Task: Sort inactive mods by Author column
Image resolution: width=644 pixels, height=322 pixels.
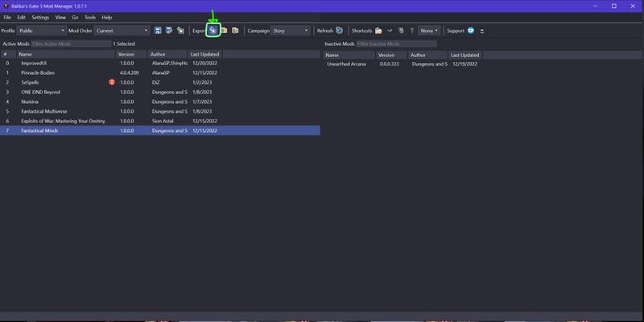Action: [428, 55]
